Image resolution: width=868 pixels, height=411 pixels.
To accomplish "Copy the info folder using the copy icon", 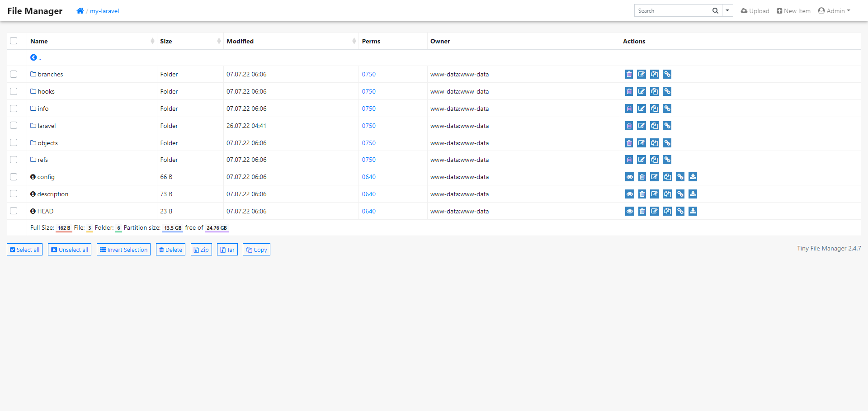I will click(x=654, y=109).
